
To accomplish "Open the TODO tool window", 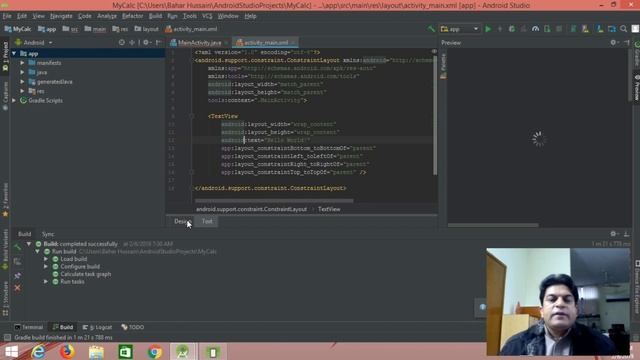I will 133,327.
